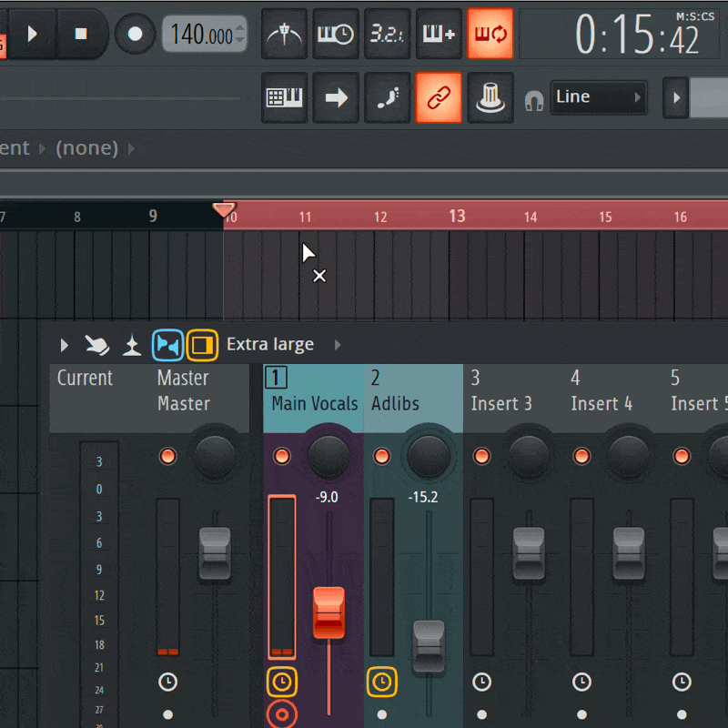
Task: Select the Insert 3 mixer track
Action: click(x=500, y=403)
